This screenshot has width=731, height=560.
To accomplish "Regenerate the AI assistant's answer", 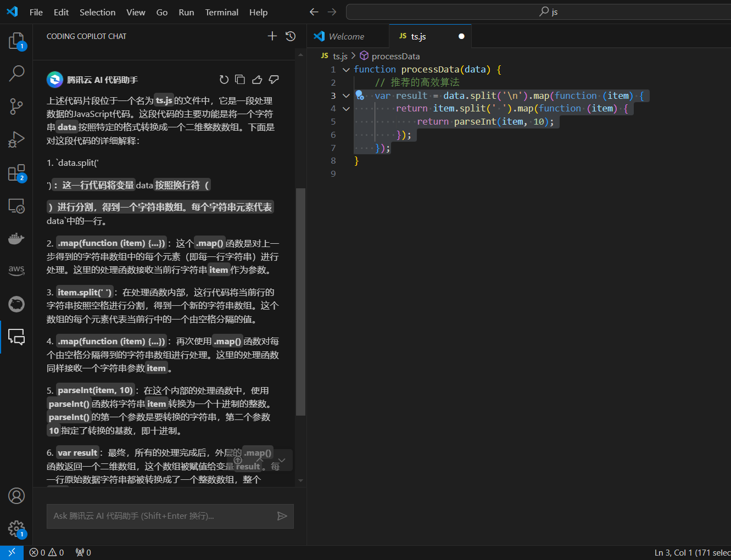I will pos(224,79).
